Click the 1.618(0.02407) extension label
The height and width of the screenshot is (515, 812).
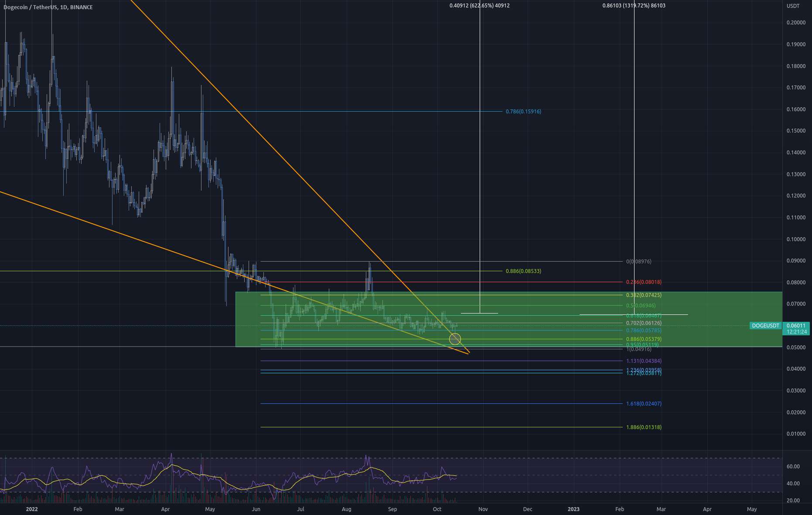[644, 404]
